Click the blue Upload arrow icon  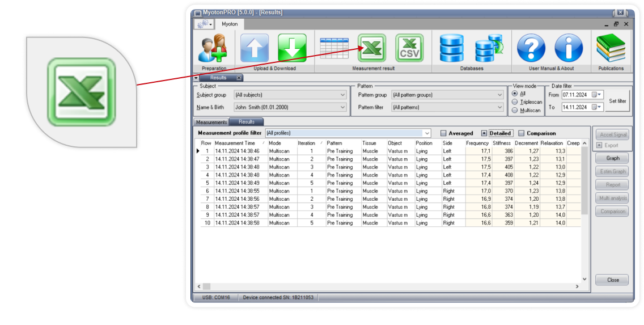pos(255,48)
